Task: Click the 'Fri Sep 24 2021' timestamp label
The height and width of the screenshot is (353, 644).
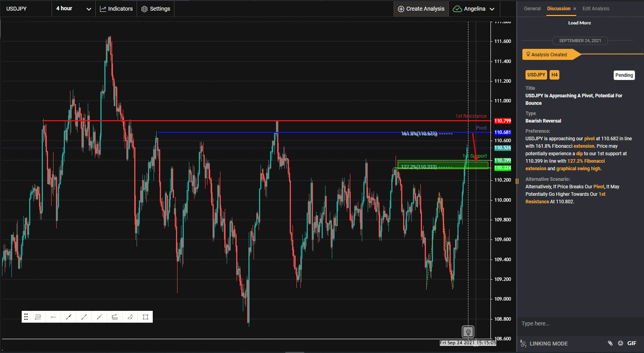Action: [x=468, y=343]
